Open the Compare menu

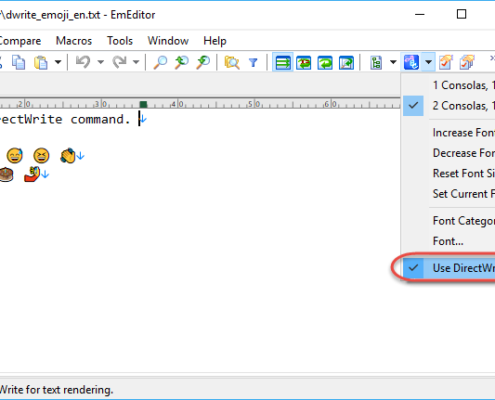20,41
